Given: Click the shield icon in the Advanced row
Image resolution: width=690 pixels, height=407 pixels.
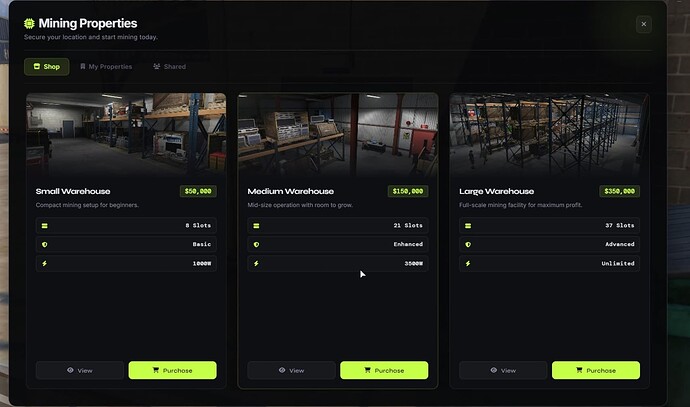Looking at the screenshot, I should click(468, 245).
